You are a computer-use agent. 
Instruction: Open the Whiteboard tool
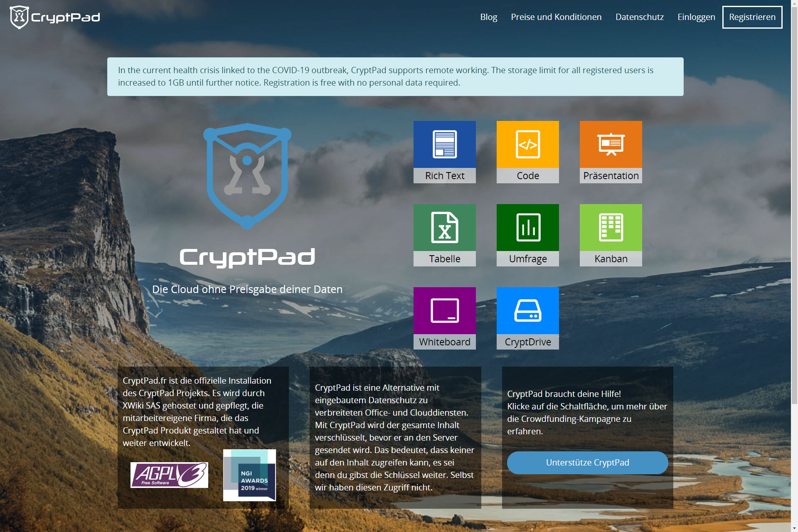[x=446, y=318]
